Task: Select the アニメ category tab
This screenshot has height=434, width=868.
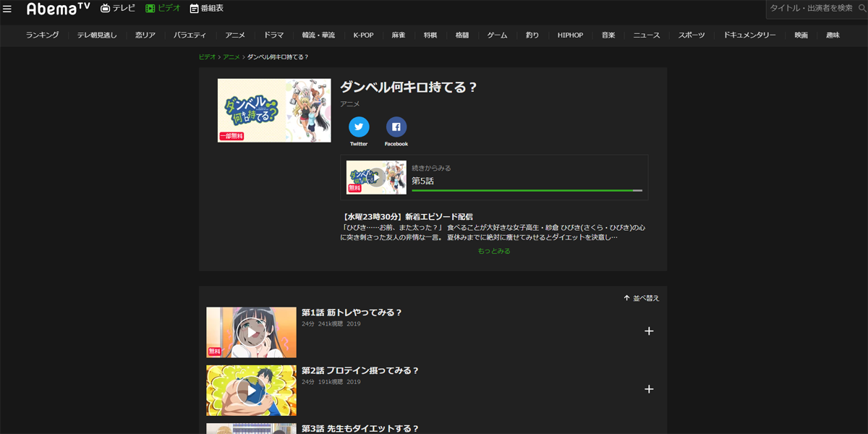Action: (235, 35)
